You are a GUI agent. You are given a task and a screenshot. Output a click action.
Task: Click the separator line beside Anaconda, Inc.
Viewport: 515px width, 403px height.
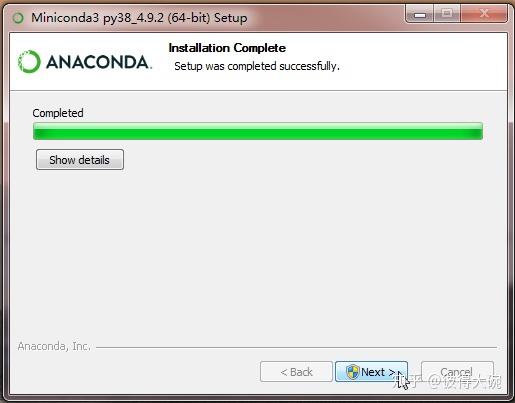(x=296, y=347)
